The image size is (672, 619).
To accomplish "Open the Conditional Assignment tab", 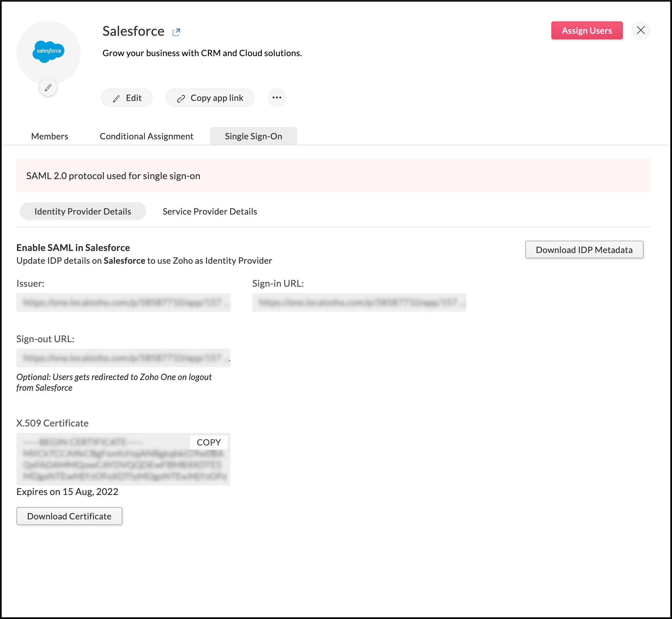I will point(146,136).
